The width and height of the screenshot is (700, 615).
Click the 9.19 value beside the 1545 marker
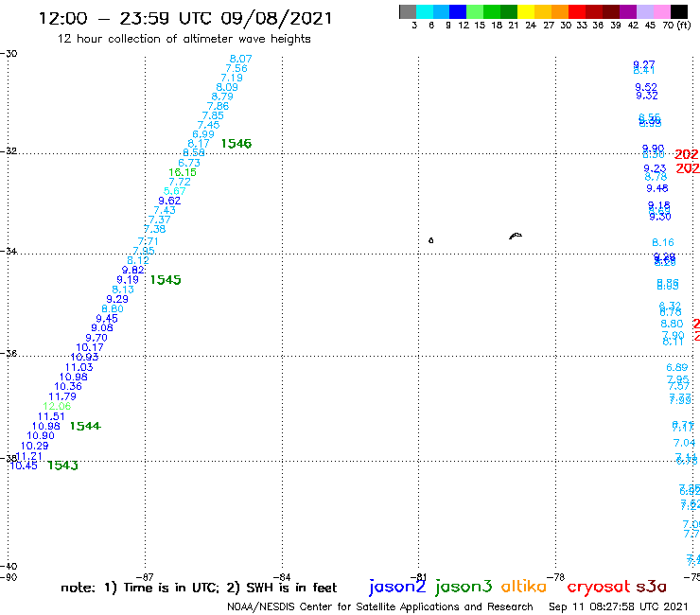[x=128, y=280]
